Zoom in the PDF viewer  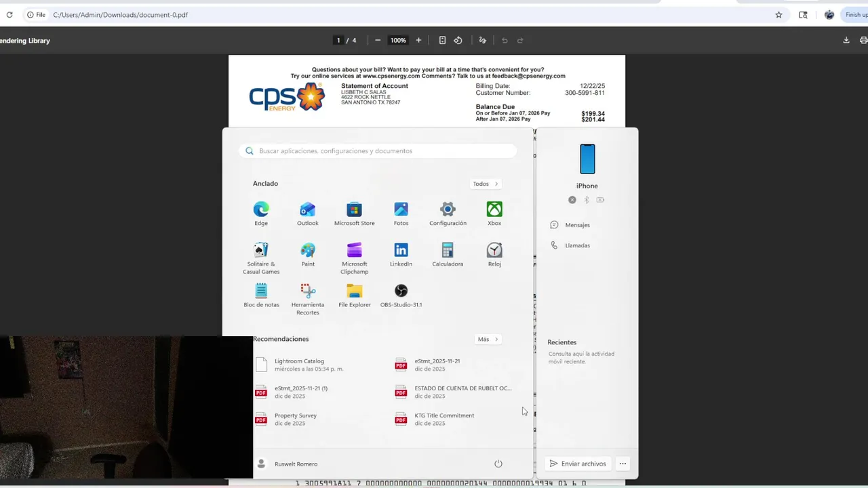418,41
